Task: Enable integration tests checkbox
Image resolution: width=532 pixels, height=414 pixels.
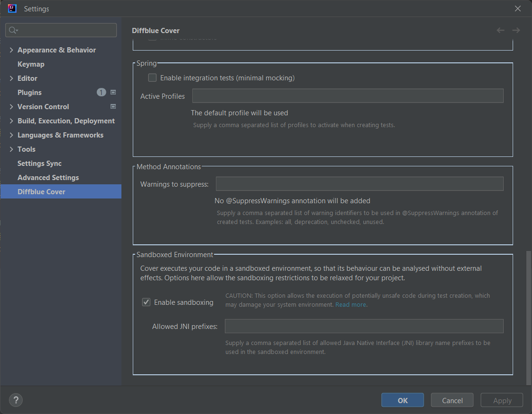Action: click(153, 78)
